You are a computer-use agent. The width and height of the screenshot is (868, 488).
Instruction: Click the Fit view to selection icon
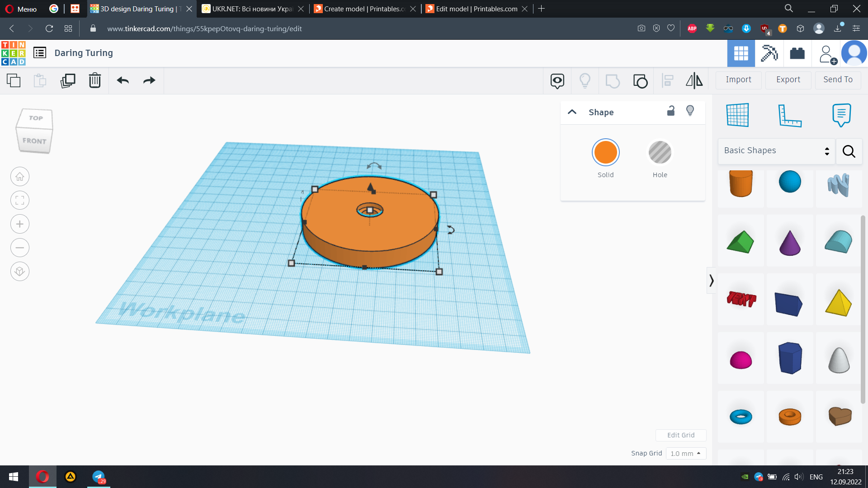tap(19, 200)
